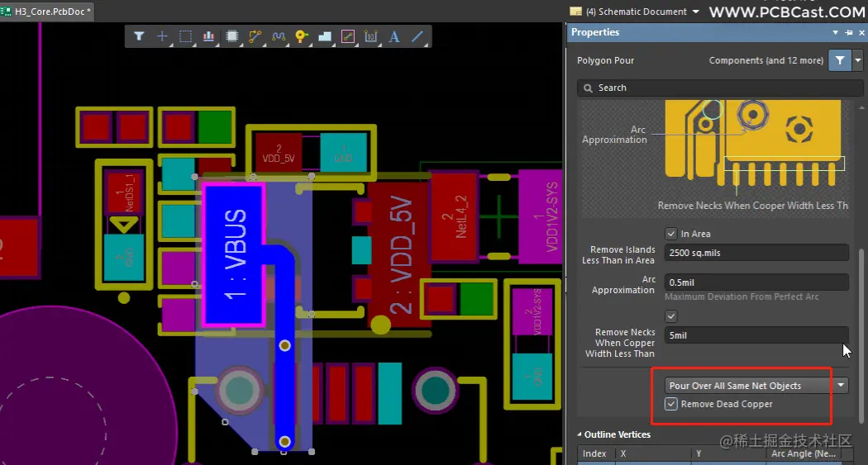
Task: Open the selection filter tool in PCB toolbar
Action: coord(139,36)
